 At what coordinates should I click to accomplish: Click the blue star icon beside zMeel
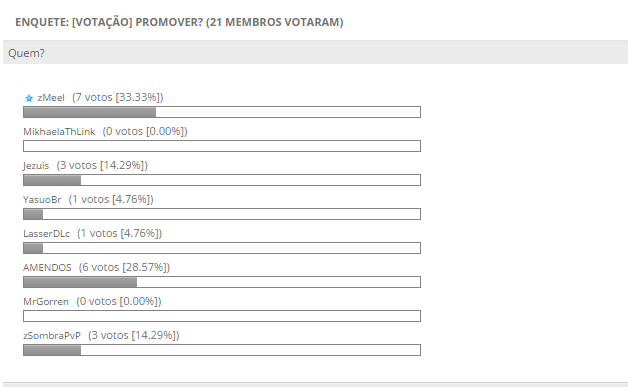pyautogui.click(x=29, y=98)
